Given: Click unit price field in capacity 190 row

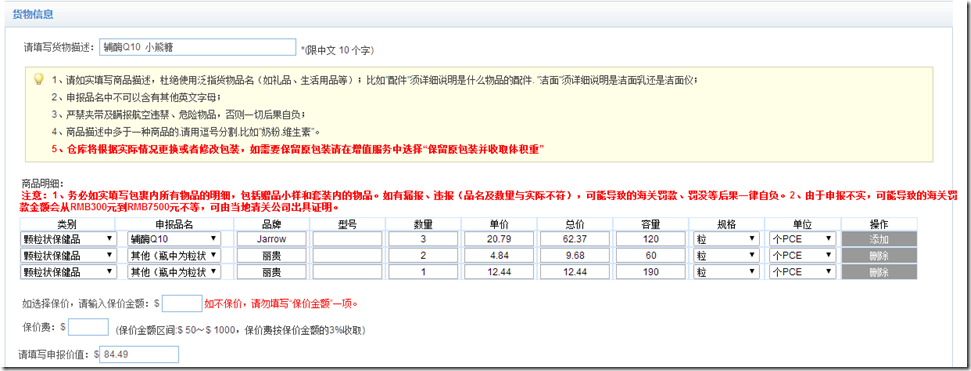Looking at the screenshot, I should pyautogui.click(x=499, y=271).
